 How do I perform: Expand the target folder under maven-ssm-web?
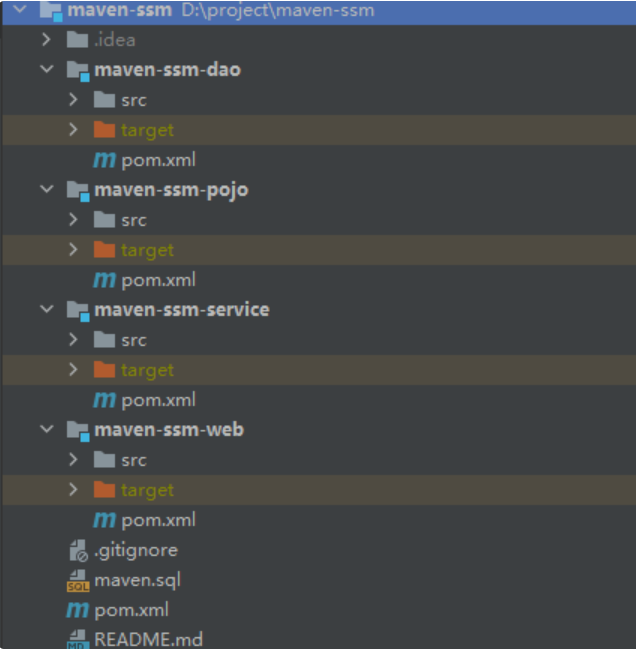pyautogui.click(x=73, y=490)
